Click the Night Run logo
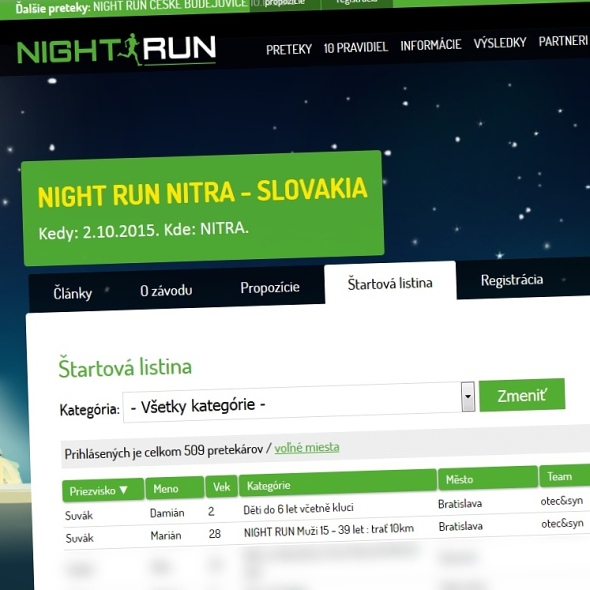 pyautogui.click(x=116, y=50)
